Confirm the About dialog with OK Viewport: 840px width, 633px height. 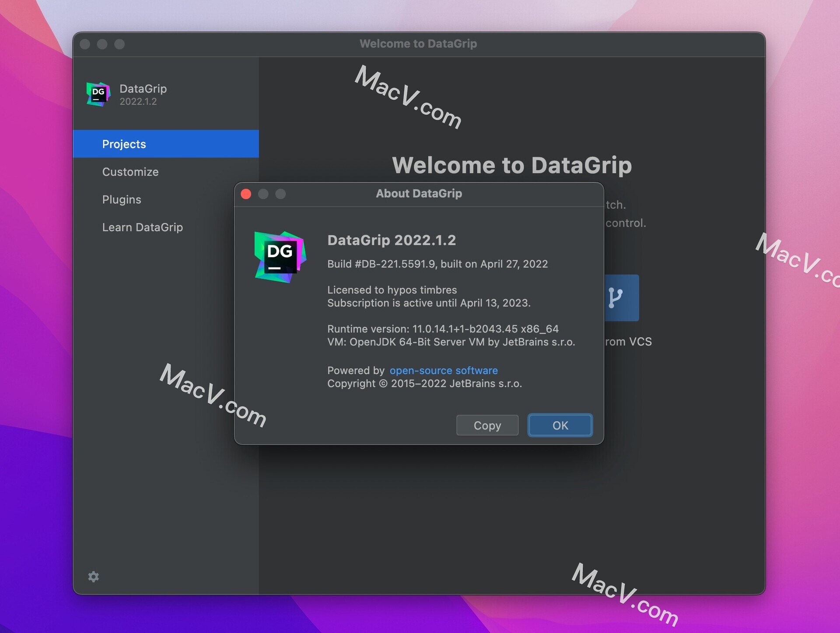pyautogui.click(x=560, y=425)
